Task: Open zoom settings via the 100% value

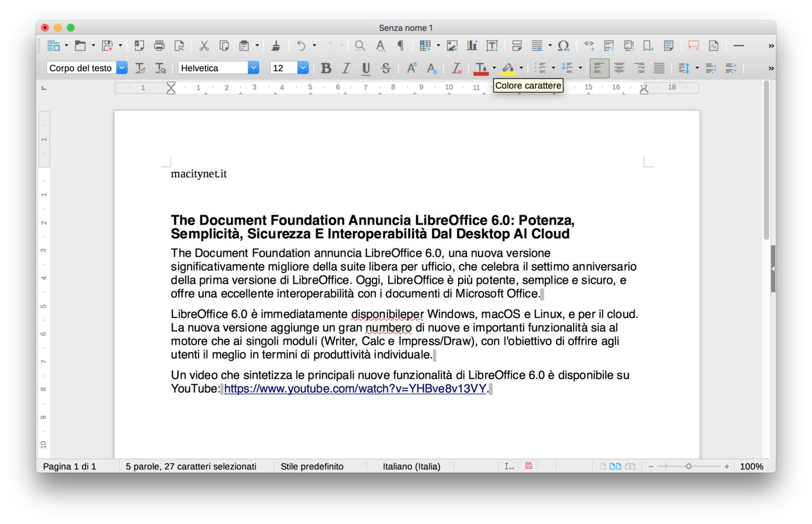Action: pyautogui.click(x=752, y=466)
